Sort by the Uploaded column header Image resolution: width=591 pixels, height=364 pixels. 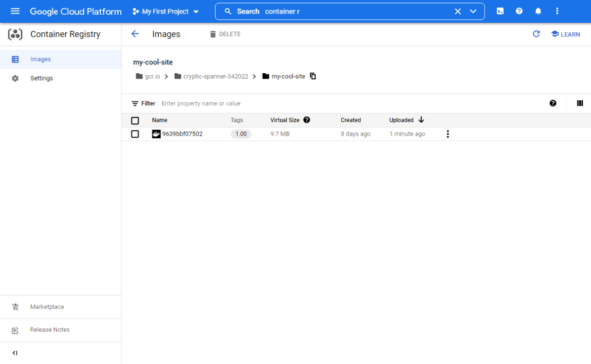click(x=401, y=120)
